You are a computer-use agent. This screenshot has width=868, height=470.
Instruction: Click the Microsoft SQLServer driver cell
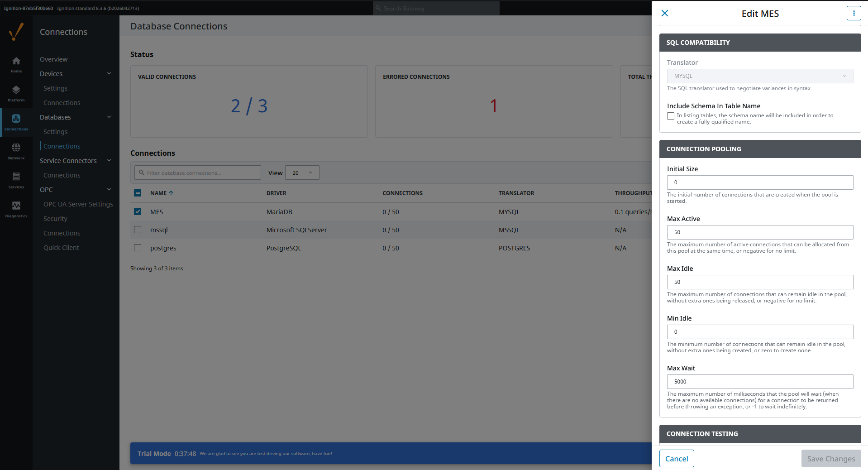pos(296,230)
